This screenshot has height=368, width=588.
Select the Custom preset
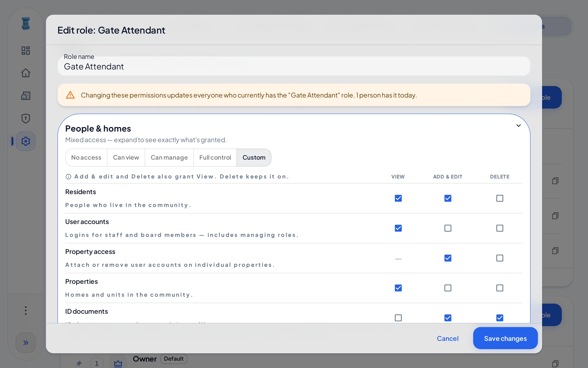point(254,158)
